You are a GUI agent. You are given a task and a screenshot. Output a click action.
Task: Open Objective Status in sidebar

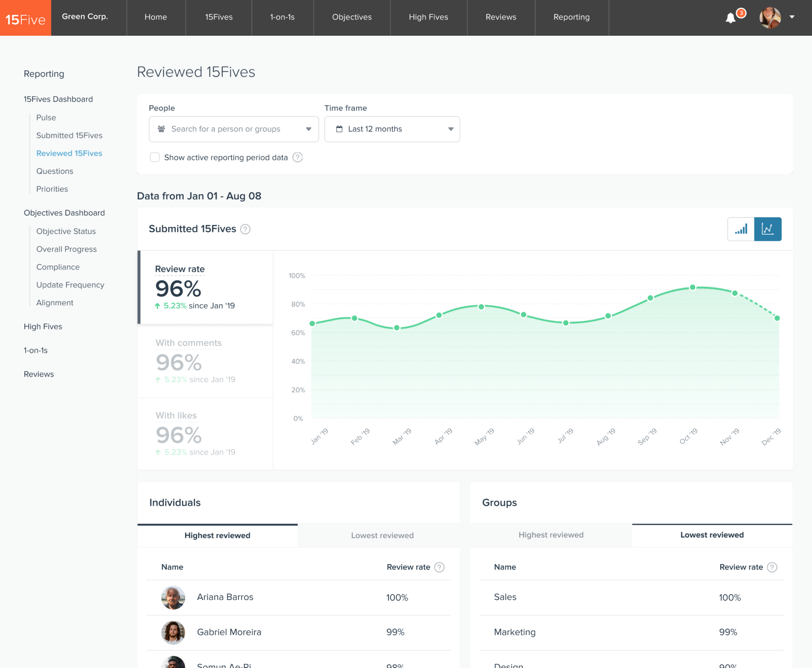tap(66, 231)
